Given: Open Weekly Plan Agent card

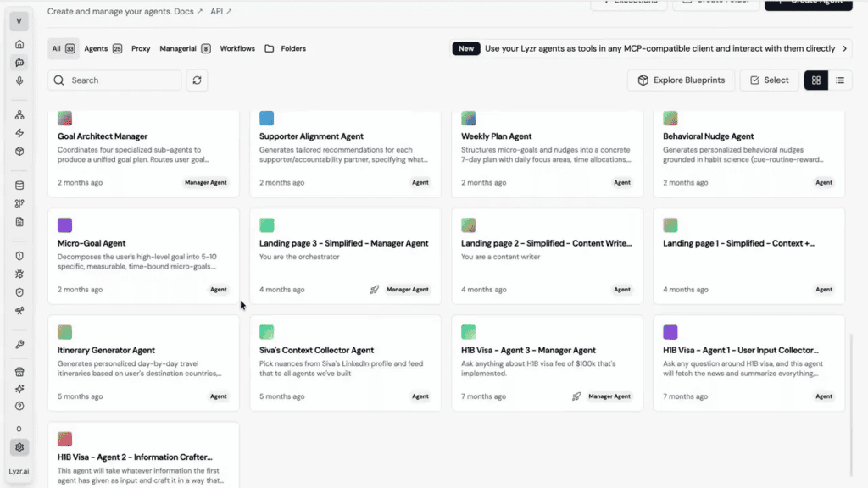Looking at the screenshot, I should [548, 152].
